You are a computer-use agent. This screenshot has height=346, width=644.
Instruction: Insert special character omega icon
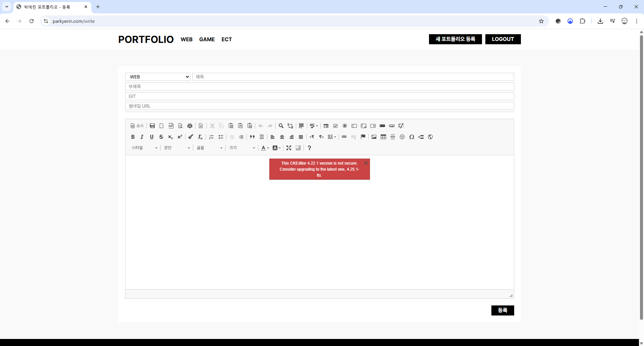pyautogui.click(x=412, y=137)
